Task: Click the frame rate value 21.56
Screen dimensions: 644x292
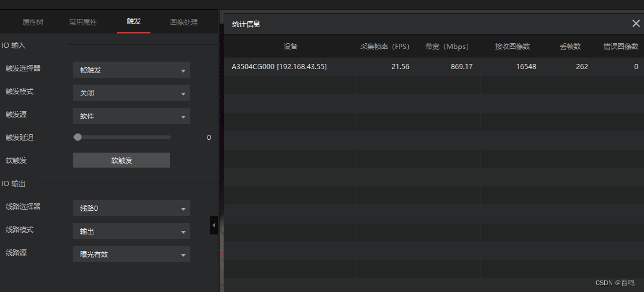Action: (400, 66)
